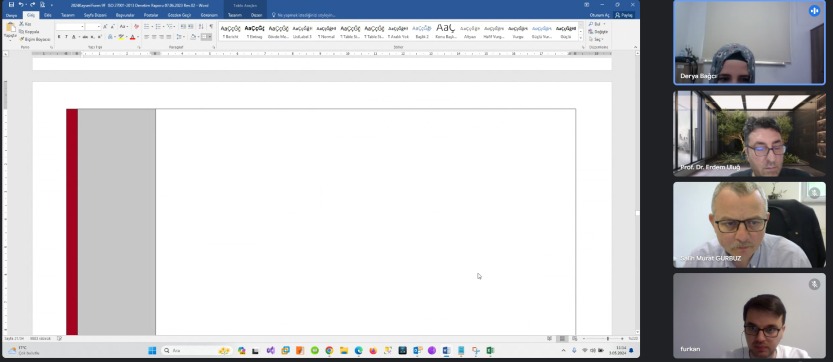Expand the styles gallery
This screenshot has height=362, width=833.
click(x=581, y=39)
